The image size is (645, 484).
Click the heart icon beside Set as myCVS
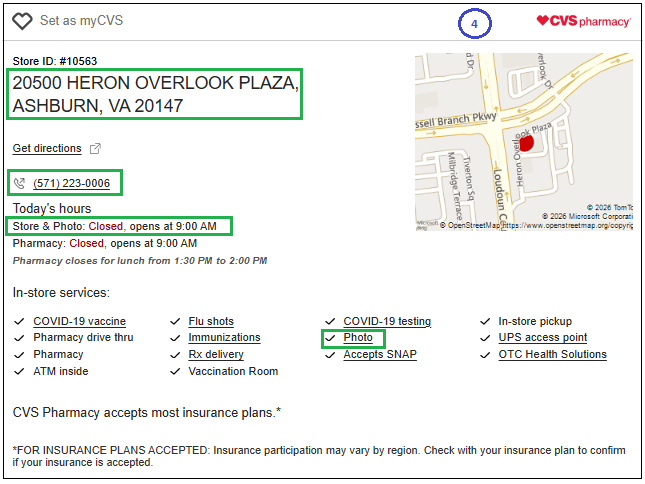[x=22, y=21]
